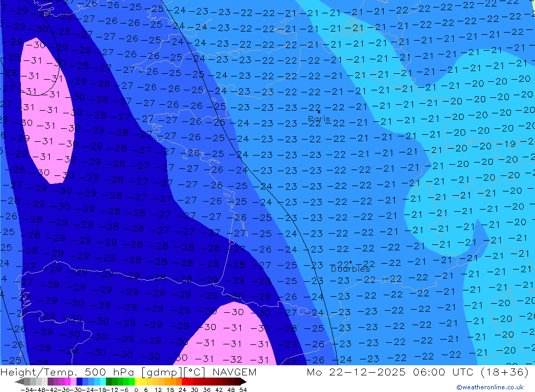Screen dimensions: 535x392
Task: Pick the dark navy blue legend swatch
Action: point(79,381)
